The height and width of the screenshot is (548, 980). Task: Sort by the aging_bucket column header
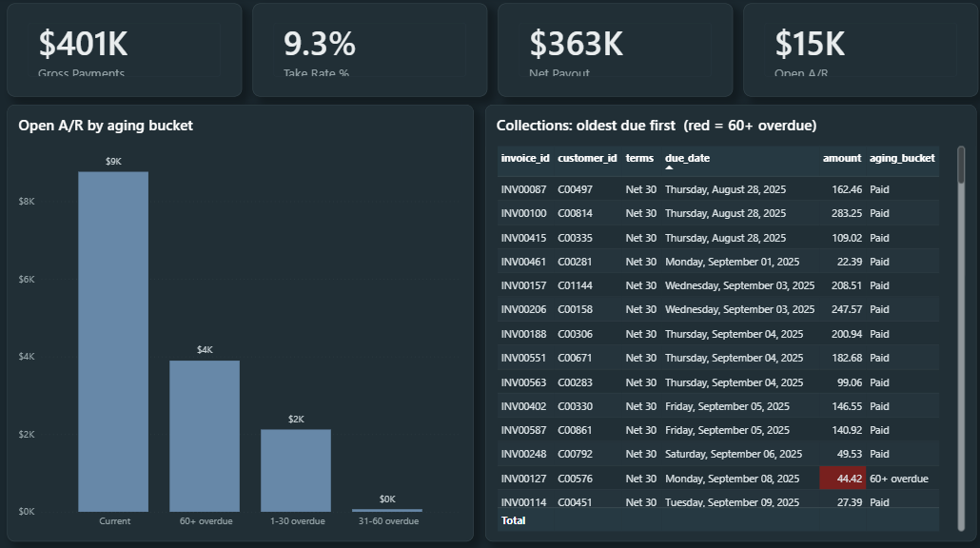coord(902,158)
